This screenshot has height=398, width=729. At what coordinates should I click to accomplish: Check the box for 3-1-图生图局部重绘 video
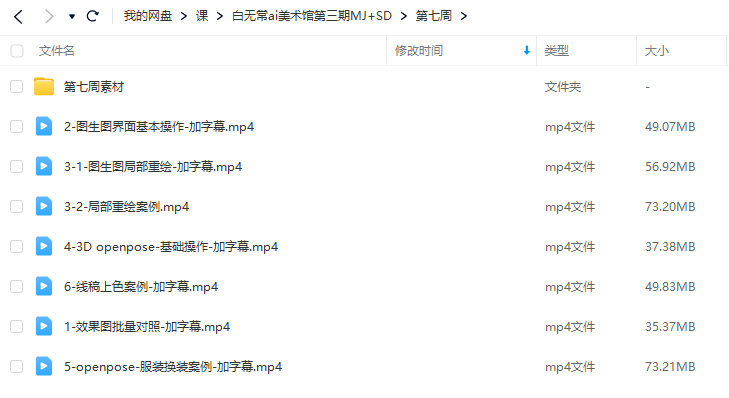pyautogui.click(x=17, y=166)
